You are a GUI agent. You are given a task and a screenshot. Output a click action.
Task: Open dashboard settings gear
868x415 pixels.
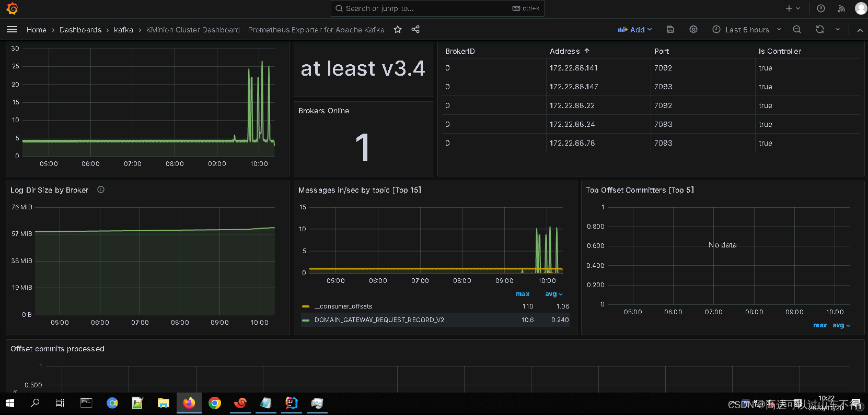click(693, 30)
